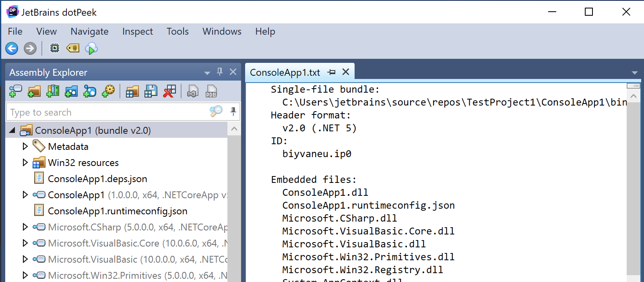644x282 pixels.
Task: Click the add assembly icon in Assembly Explorer
Action: tap(15, 91)
